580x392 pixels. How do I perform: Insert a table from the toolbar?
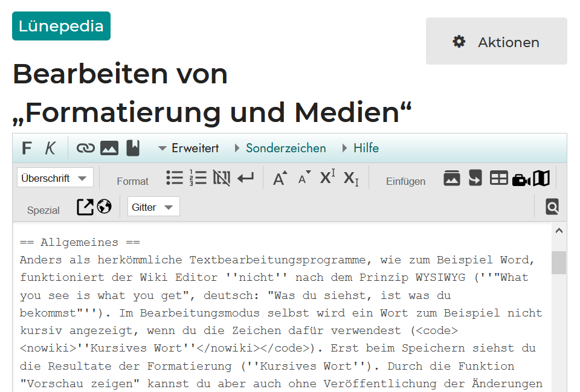498,178
